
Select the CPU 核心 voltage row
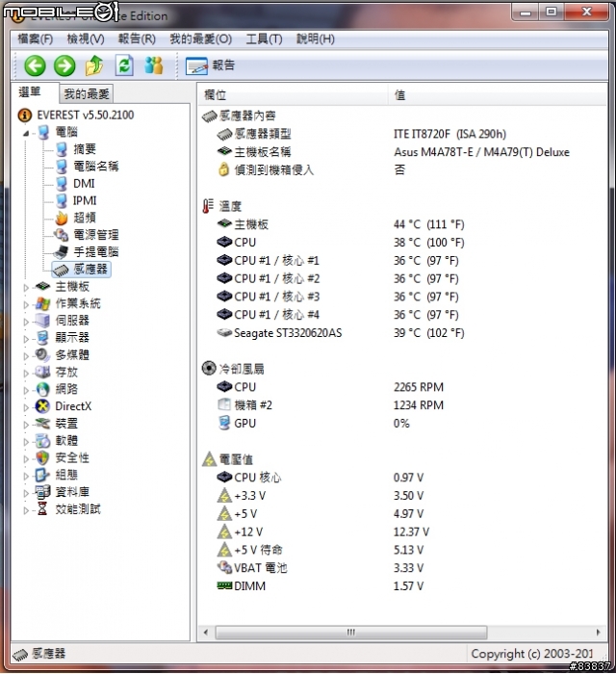click(402, 478)
